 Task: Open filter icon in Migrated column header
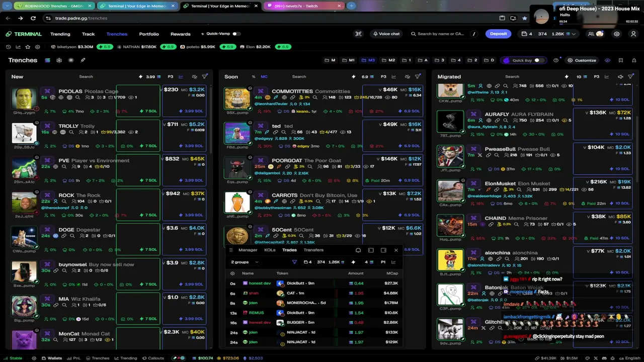(x=631, y=76)
